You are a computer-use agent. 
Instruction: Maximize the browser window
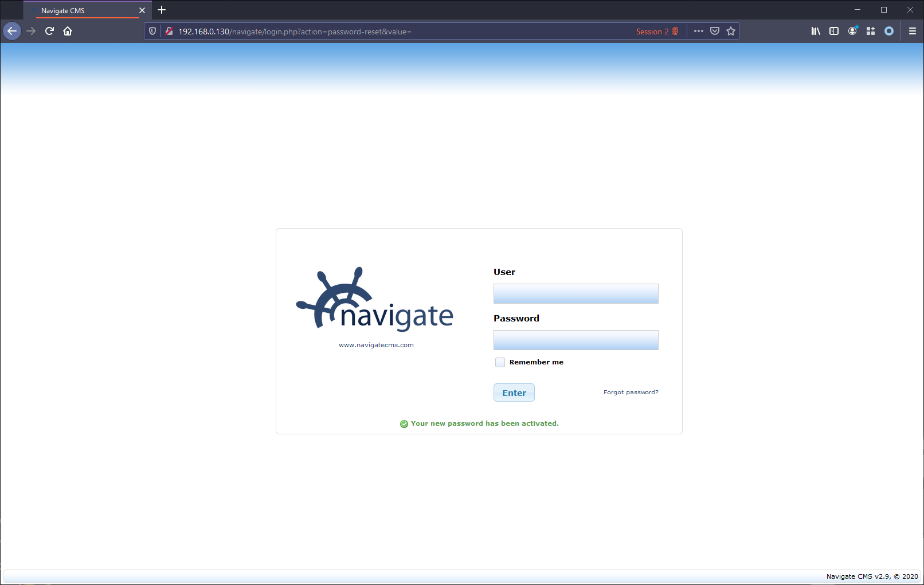tap(884, 10)
